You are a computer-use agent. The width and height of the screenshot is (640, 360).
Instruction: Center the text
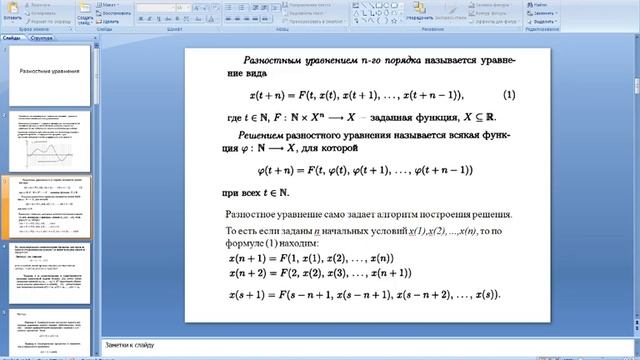point(237,19)
